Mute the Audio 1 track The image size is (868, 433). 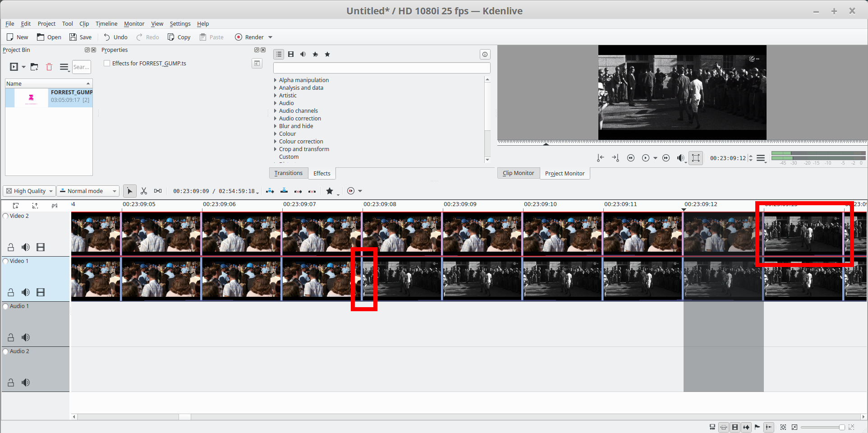[26, 337]
